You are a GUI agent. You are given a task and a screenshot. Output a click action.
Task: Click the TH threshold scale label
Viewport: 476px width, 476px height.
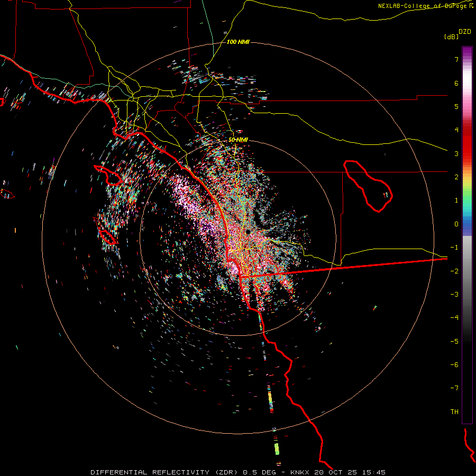pos(454,411)
